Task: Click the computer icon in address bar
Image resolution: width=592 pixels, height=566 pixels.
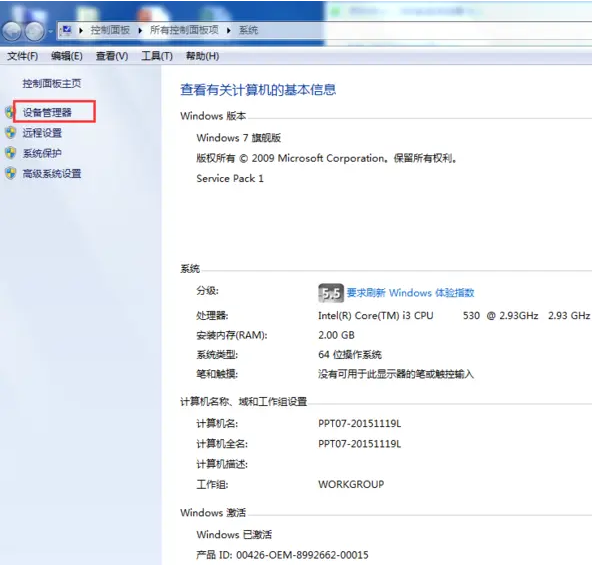Action: click(x=67, y=30)
